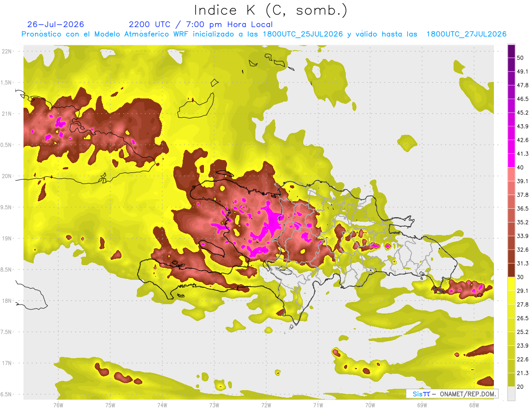Click the "26.5" colorbar label
The width and height of the screenshot is (532, 411).
click(523, 318)
